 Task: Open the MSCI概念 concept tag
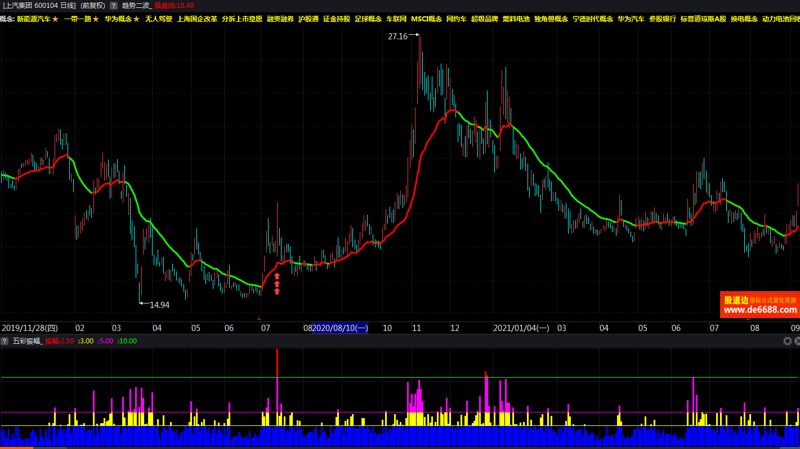coord(427,19)
